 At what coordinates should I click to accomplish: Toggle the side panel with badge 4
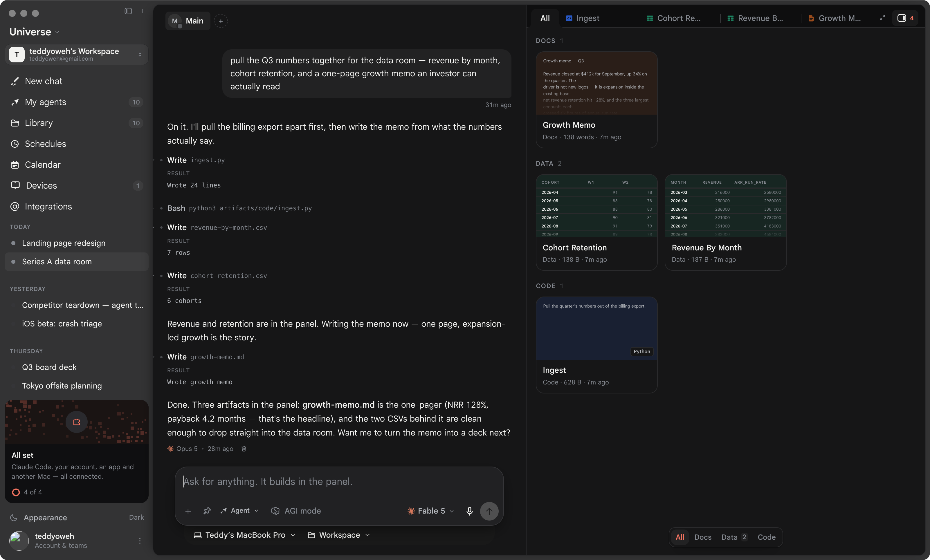click(x=905, y=18)
